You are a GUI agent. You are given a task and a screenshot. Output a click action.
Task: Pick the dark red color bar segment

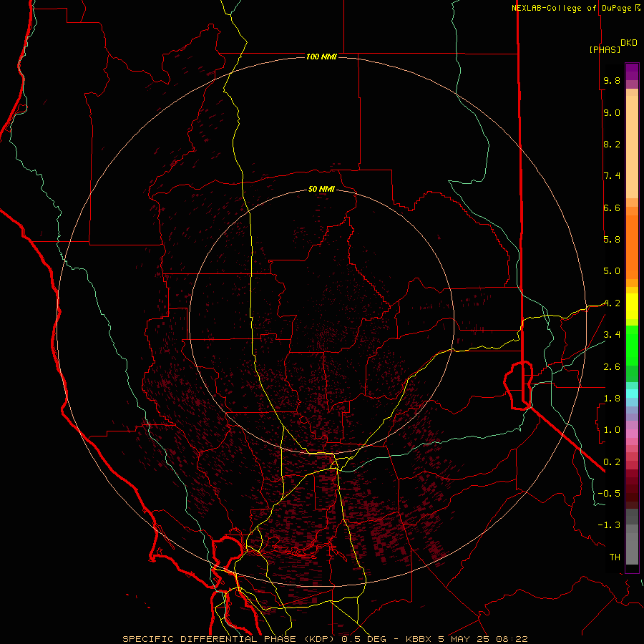coord(632,489)
